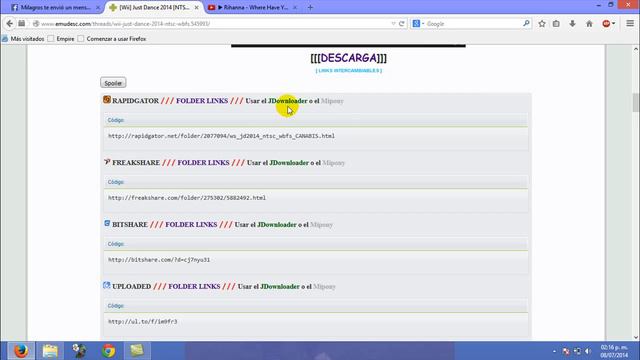Click the Rapidgator host icon

click(107, 100)
